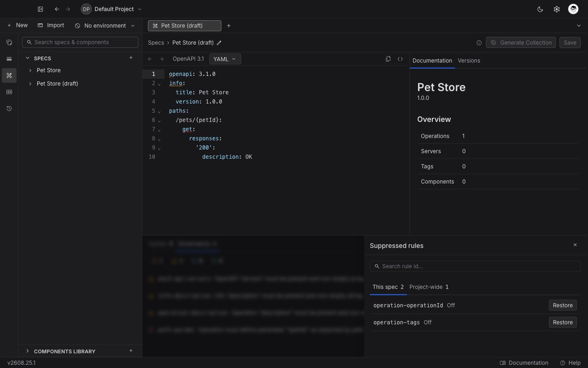This screenshot has width=588, height=368.
Task: Fold the responses block at line 8
Action: click(159, 139)
